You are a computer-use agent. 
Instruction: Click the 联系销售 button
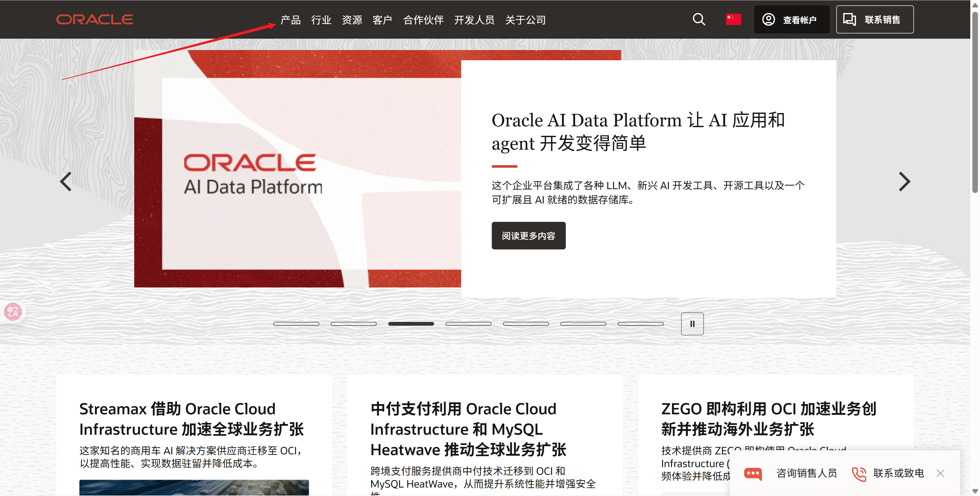click(x=875, y=19)
